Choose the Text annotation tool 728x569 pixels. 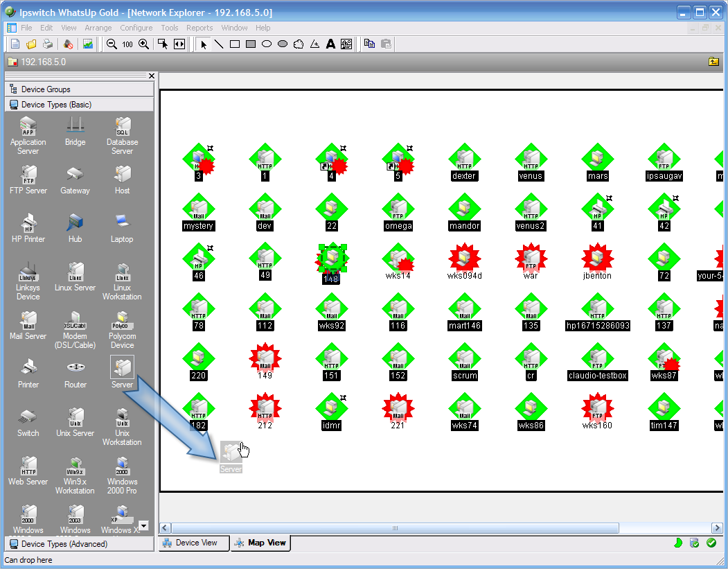330,44
